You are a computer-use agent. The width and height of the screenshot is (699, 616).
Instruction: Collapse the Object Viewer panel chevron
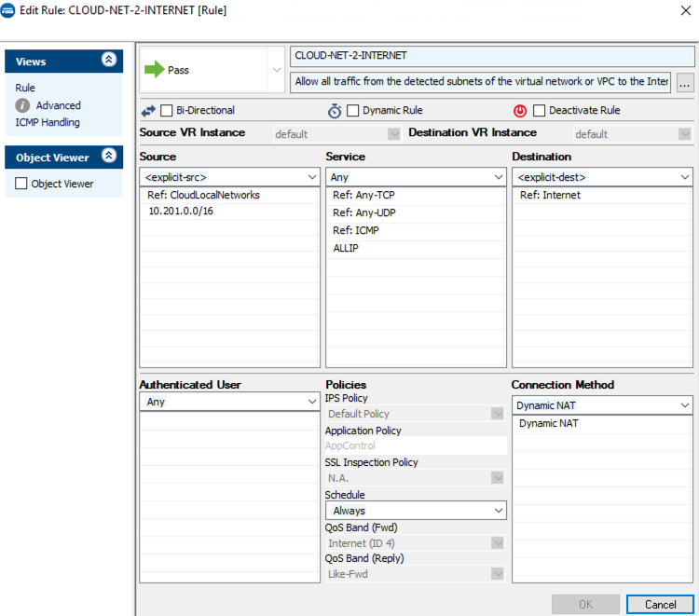(x=109, y=157)
